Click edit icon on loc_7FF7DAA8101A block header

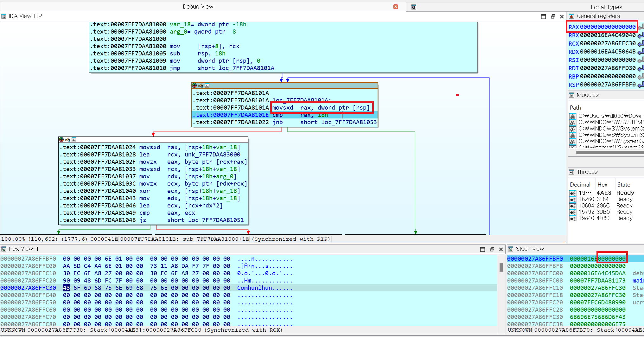pyautogui.click(x=201, y=86)
